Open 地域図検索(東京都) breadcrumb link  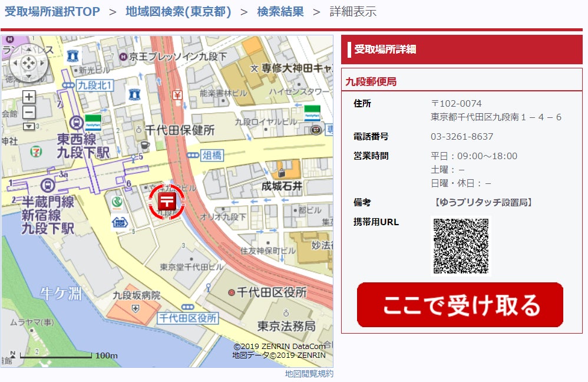click(x=178, y=12)
